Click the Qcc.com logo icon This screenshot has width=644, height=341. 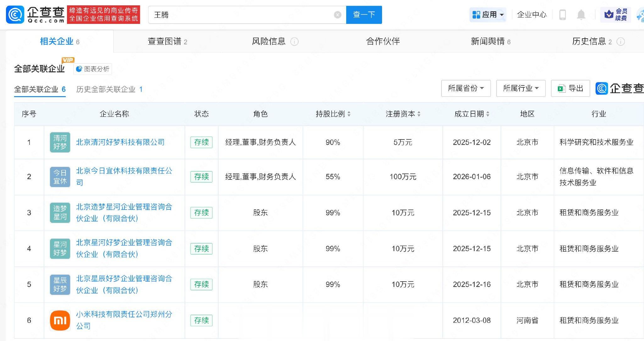tap(15, 15)
